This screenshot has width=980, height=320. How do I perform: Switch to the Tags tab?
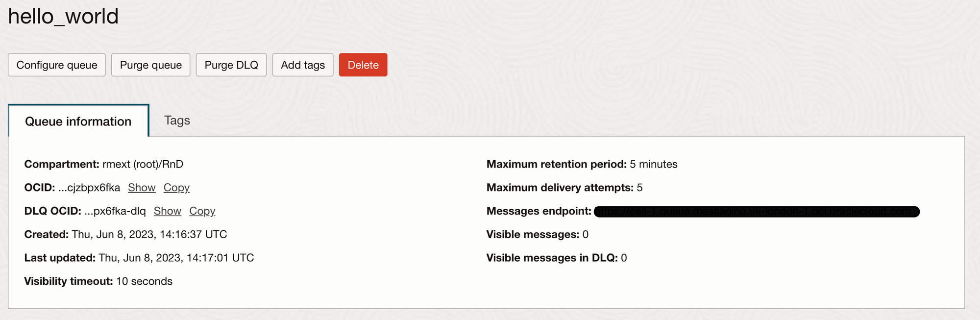coord(177,120)
